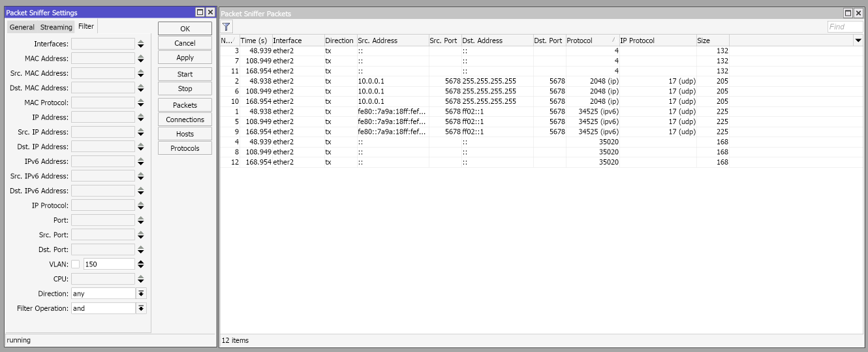Expand the Dst. IP Address filter arrows
The image size is (868, 352).
pyautogui.click(x=140, y=147)
